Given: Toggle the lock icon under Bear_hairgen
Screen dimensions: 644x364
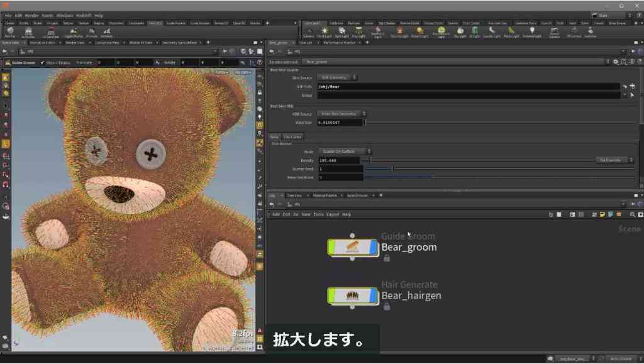Looking at the screenshot, I should coord(387,307).
